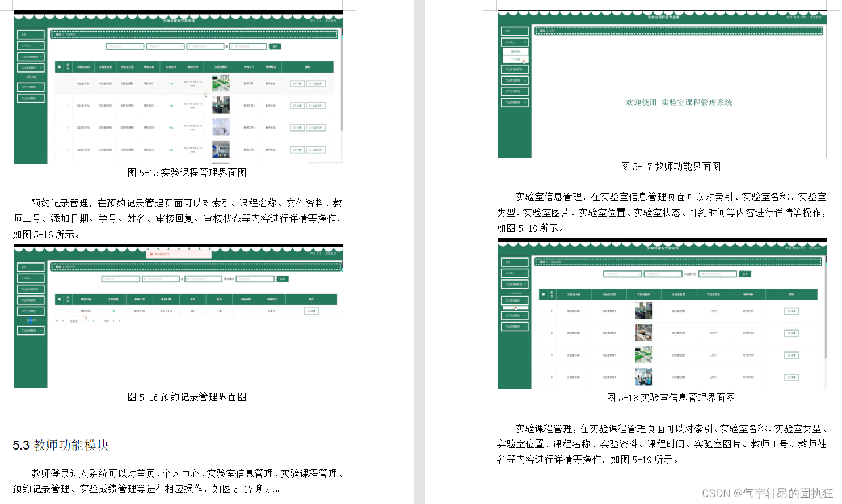
Task: Open row 2 lab photo thumbnail in Figure 5-15
Action: (x=221, y=105)
